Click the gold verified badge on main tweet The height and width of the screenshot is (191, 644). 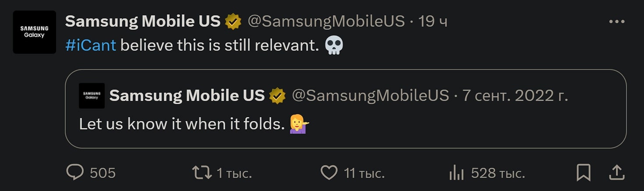tap(233, 22)
